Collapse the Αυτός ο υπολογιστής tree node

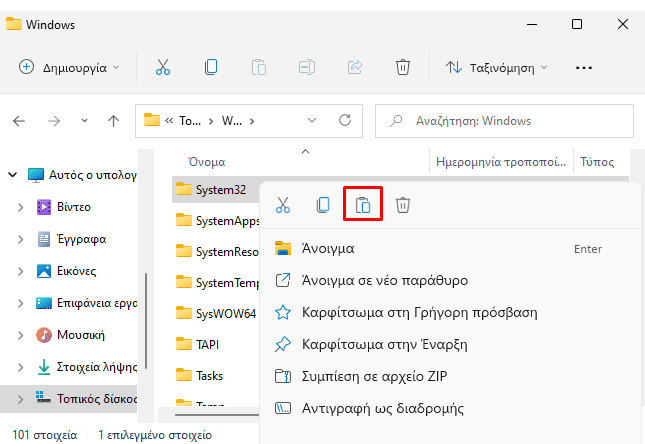(x=13, y=175)
